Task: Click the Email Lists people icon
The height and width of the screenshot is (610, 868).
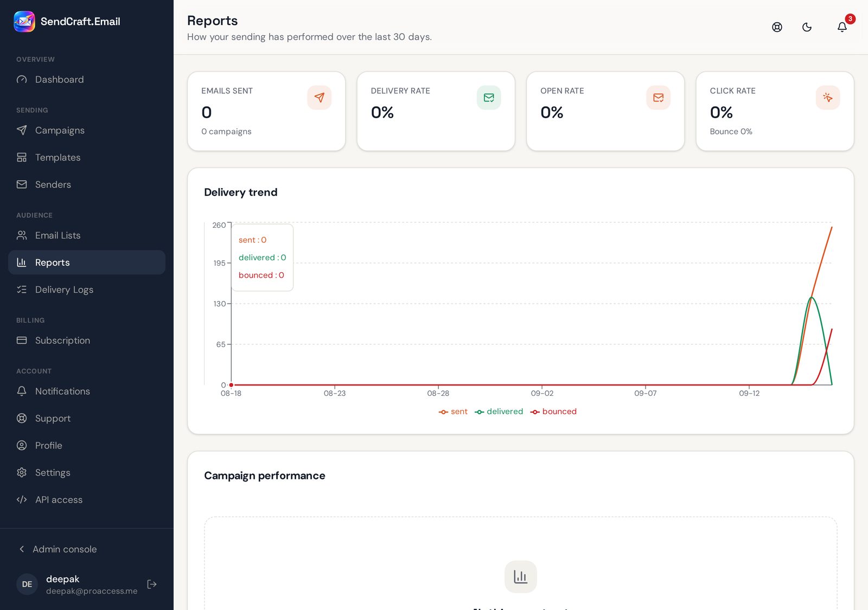Action: [22, 235]
